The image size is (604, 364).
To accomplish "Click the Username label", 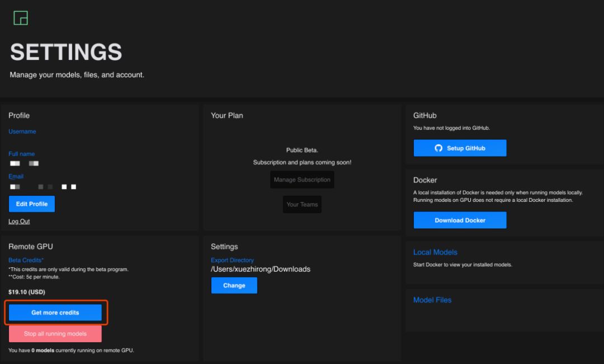I will pos(22,131).
